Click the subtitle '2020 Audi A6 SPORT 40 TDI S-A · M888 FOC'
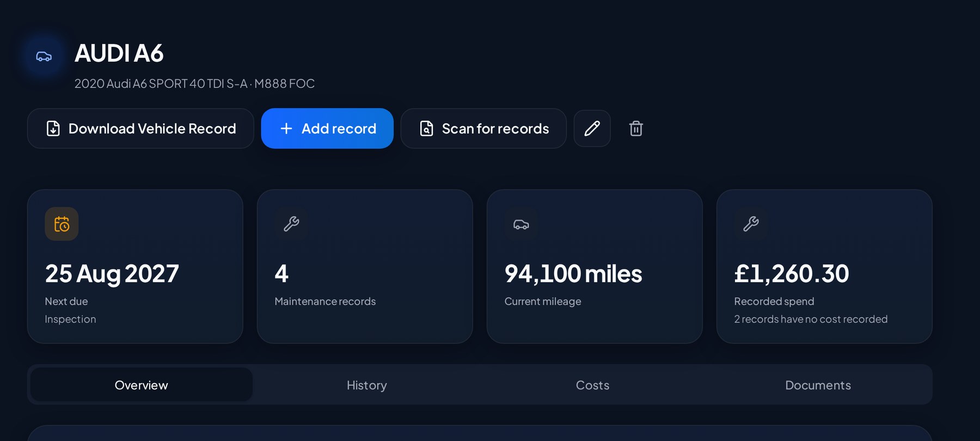The image size is (980, 441). click(x=194, y=84)
